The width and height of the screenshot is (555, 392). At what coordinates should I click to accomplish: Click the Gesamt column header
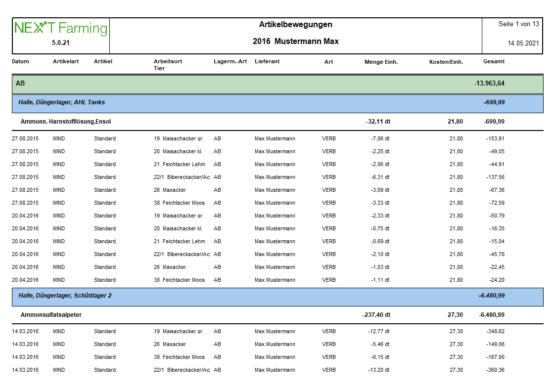[494, 62]
